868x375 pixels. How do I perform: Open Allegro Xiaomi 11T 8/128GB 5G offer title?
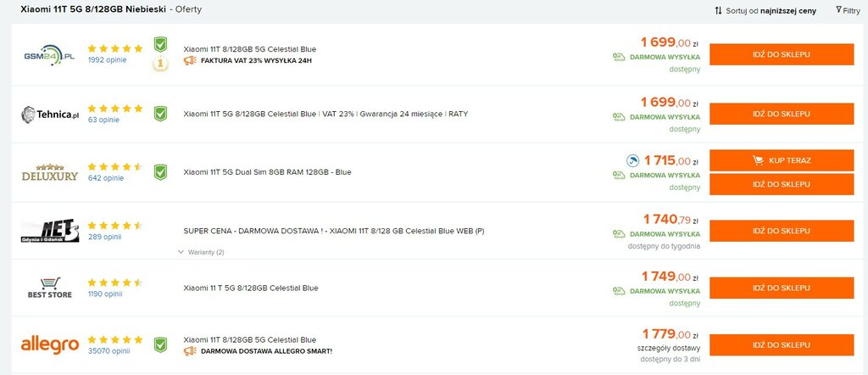[x=250, y=339]
